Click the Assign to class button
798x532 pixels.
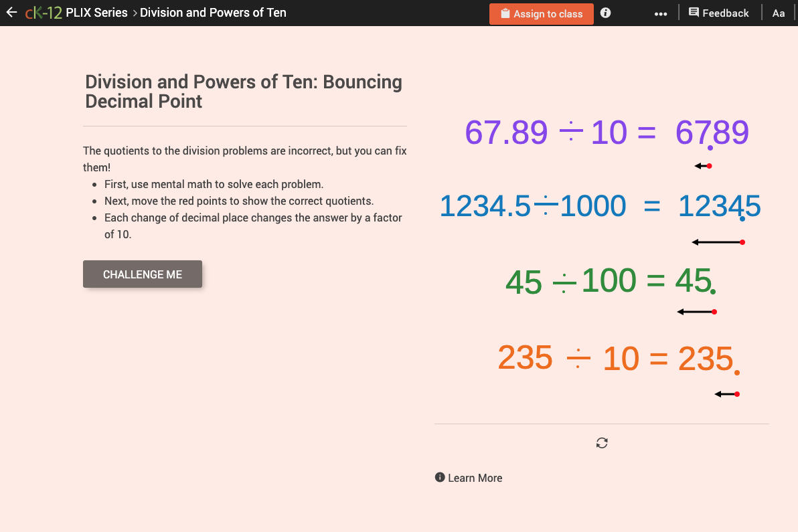[x=541, y=13]
